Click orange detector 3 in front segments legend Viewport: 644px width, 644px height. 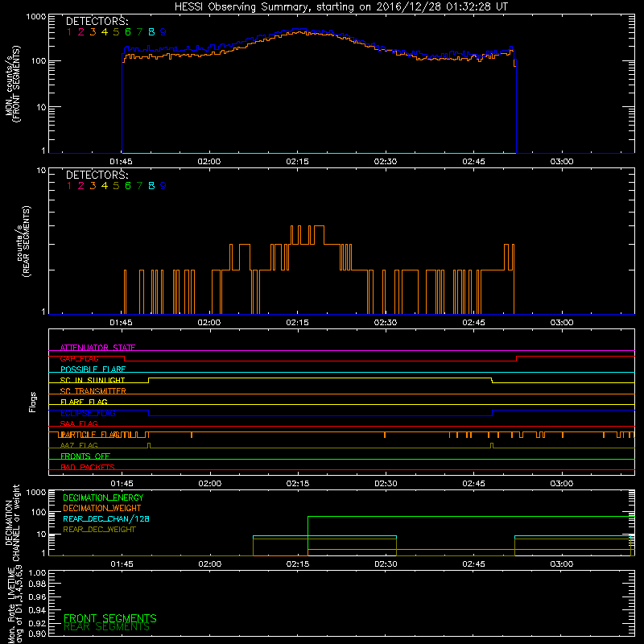tap(93, 32)
